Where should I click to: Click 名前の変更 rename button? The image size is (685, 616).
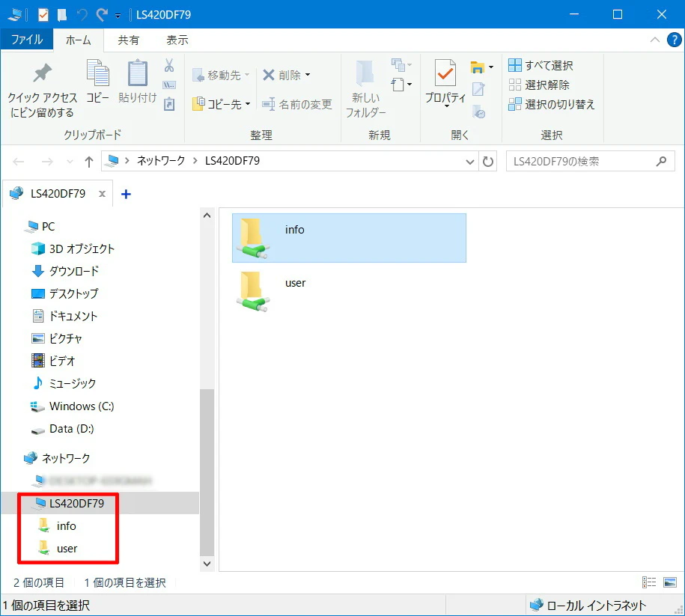coord(297,104)
